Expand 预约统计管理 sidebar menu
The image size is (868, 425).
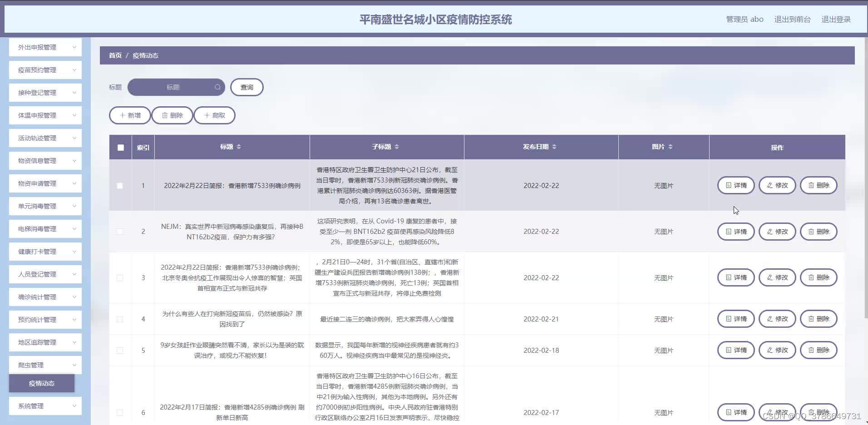coord(45,320)
